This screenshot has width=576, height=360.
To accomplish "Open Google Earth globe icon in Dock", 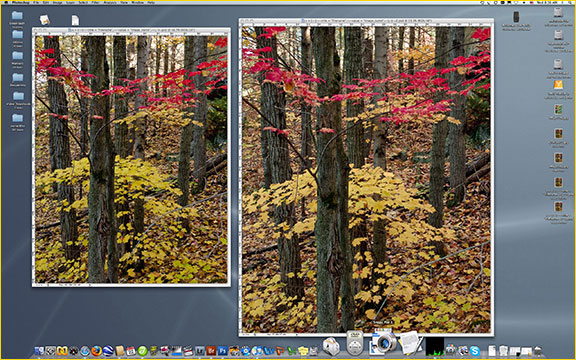I will (x=108, y=351).
